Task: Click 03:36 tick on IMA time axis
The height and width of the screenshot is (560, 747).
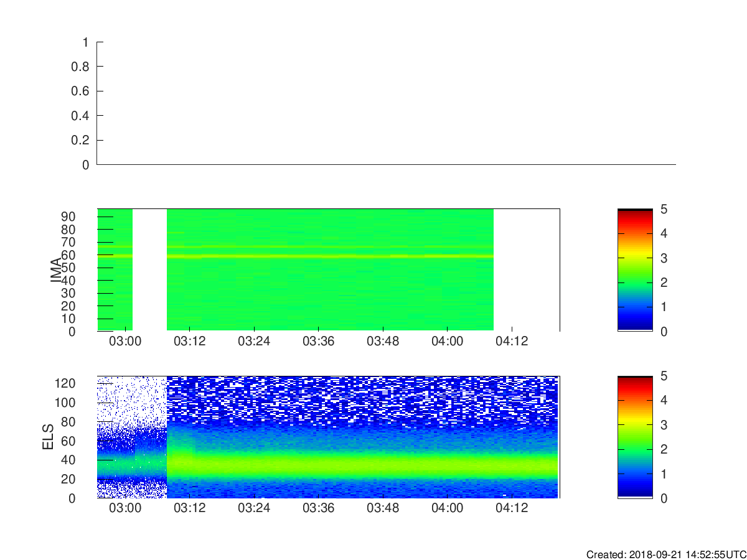Action: (x=318, y=341)
